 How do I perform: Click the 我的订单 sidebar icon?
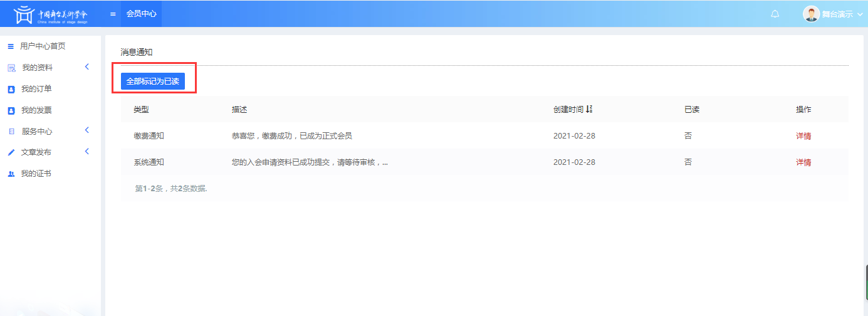coord(11,89)
